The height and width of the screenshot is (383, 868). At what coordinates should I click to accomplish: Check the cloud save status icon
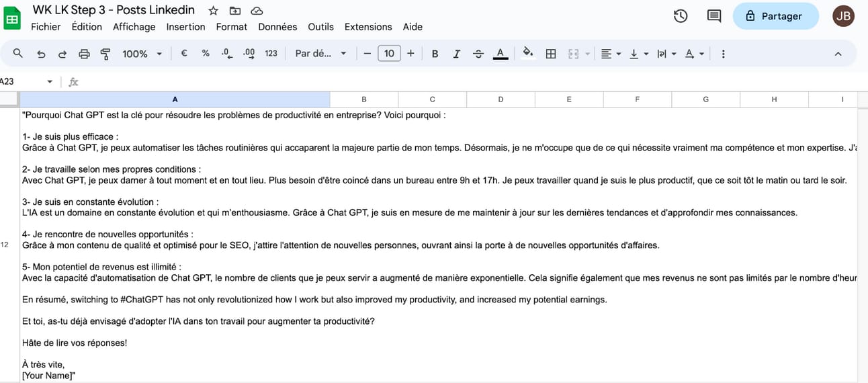click(257, 10)
